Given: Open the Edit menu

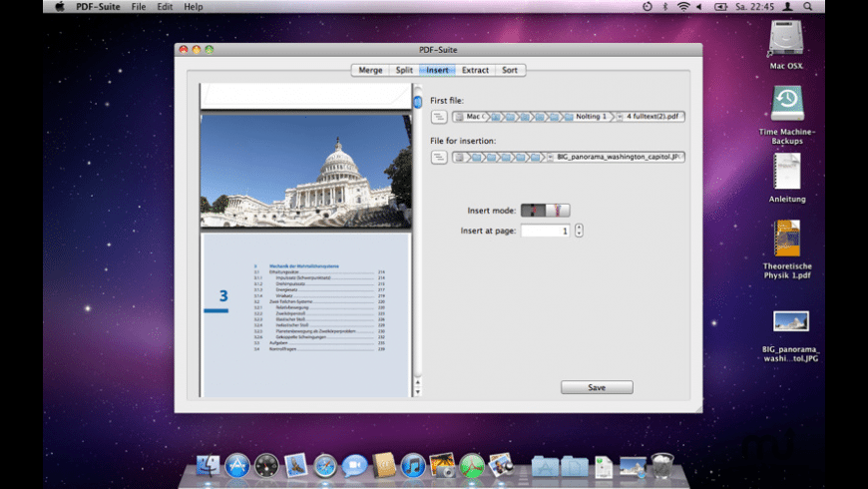Looking at the screenshot, I should click(165, 7).
